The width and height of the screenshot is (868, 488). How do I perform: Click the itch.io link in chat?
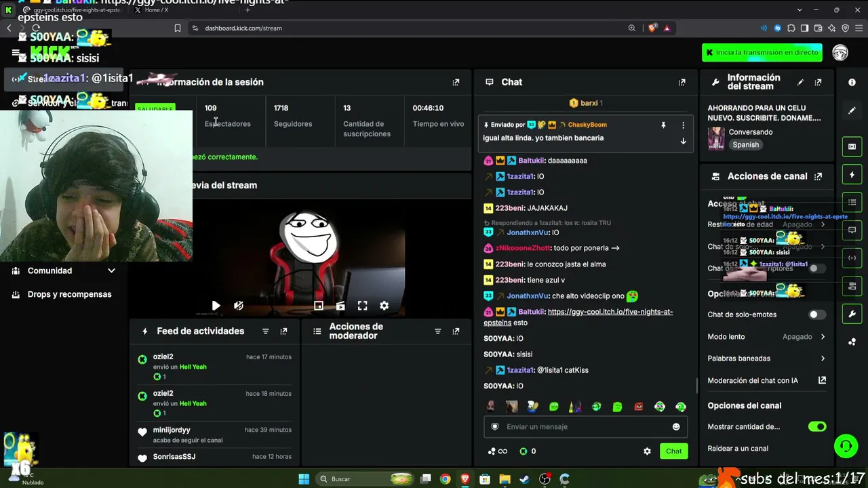coord(578,317)
